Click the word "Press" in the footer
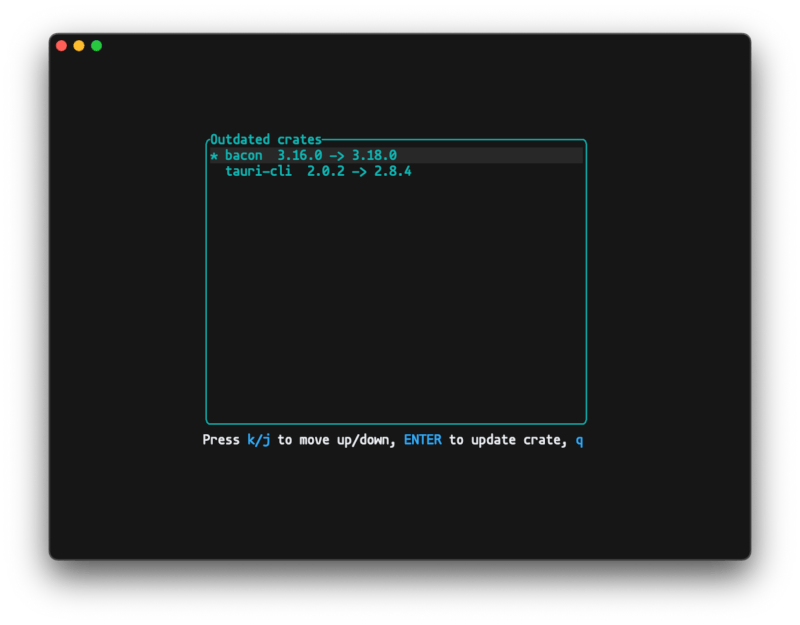Viewport: 800px width, 625px height. [221, 440]
